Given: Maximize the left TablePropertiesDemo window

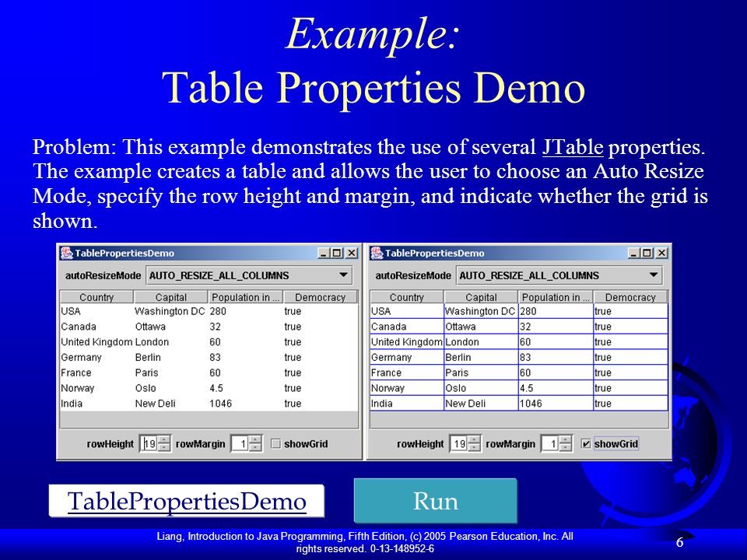Looking at the screenshot, I should point(337,254).
